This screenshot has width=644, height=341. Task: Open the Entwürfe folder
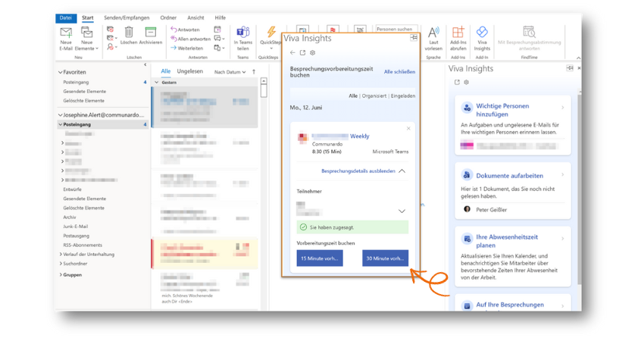pos(72,189)
